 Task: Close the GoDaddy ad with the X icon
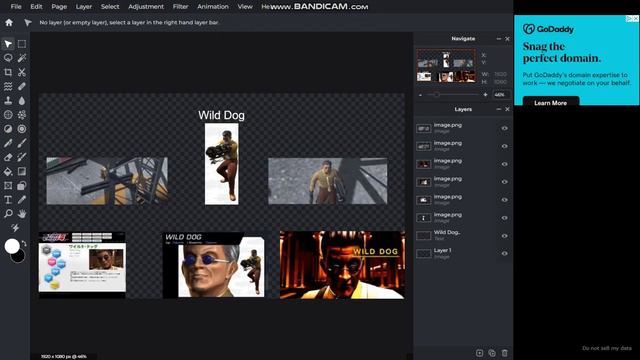click(636, 18)
